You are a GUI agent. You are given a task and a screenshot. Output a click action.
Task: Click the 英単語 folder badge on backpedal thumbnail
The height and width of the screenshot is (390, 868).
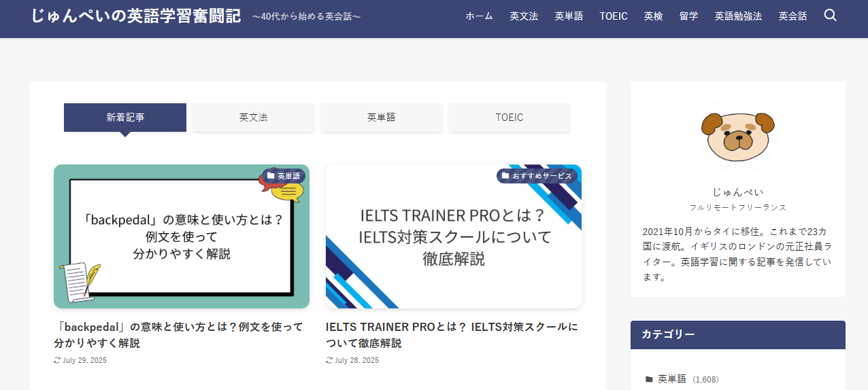tap(284, 176)
